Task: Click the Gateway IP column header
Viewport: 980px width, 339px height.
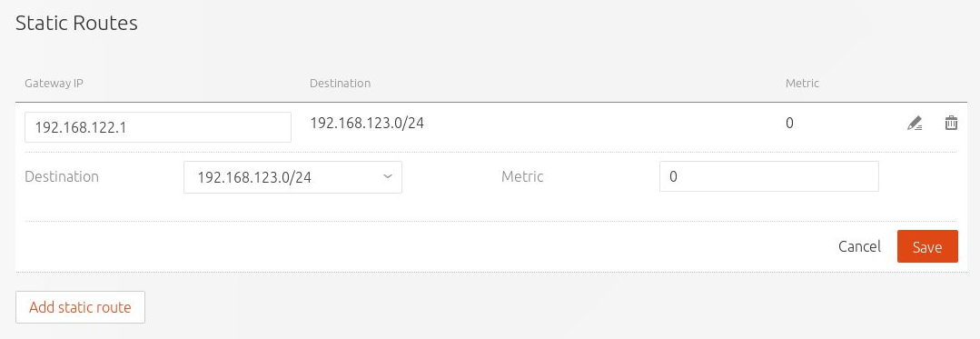Action: 54,84
